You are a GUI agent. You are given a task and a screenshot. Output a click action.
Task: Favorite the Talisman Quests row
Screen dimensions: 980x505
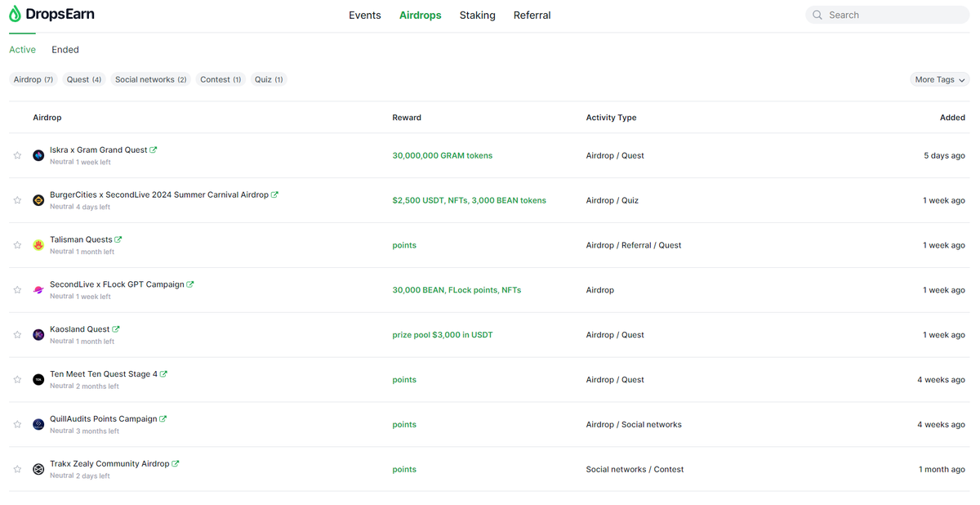17,245
